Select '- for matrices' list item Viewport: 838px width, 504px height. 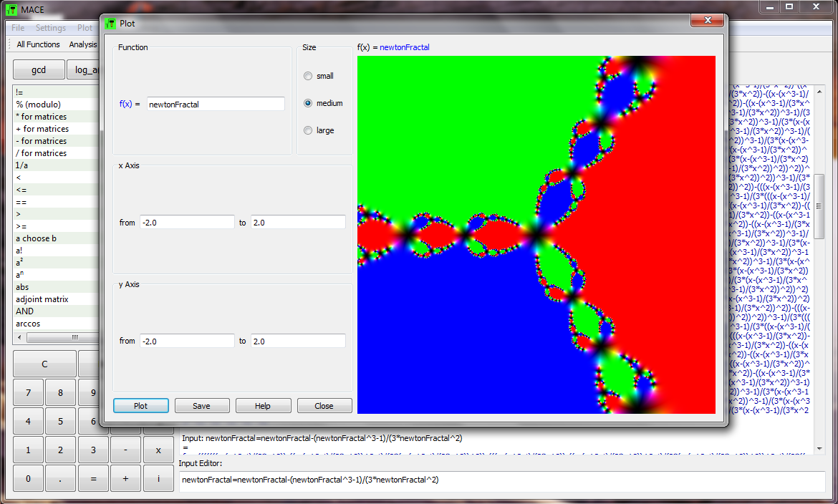tap(56, 141)
